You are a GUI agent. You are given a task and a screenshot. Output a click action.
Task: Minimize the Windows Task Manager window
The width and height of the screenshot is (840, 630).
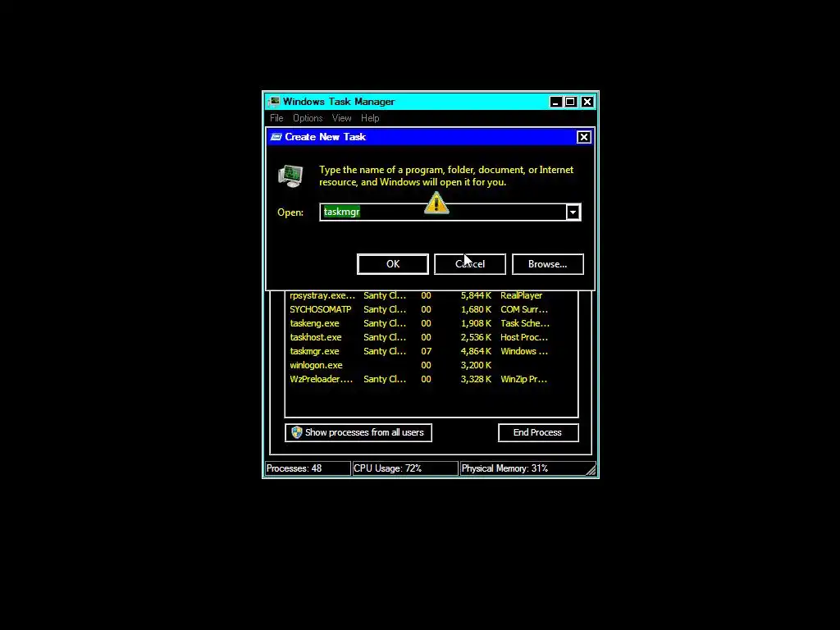tap(555, 102)
